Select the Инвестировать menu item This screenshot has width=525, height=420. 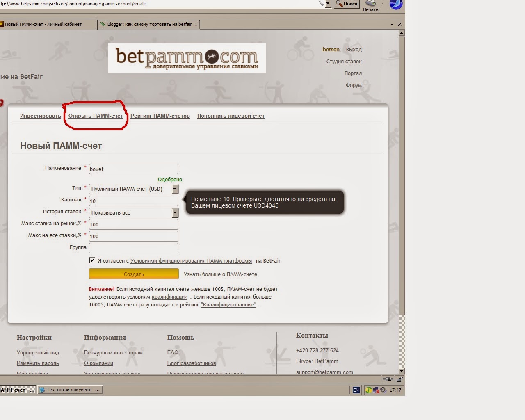40,116
